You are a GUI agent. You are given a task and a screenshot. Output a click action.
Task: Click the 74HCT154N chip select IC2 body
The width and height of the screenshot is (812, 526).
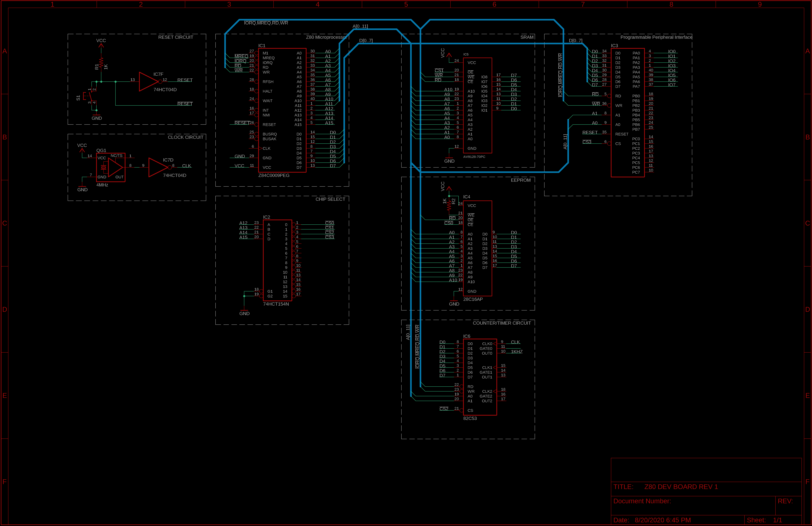click(277, 260)
